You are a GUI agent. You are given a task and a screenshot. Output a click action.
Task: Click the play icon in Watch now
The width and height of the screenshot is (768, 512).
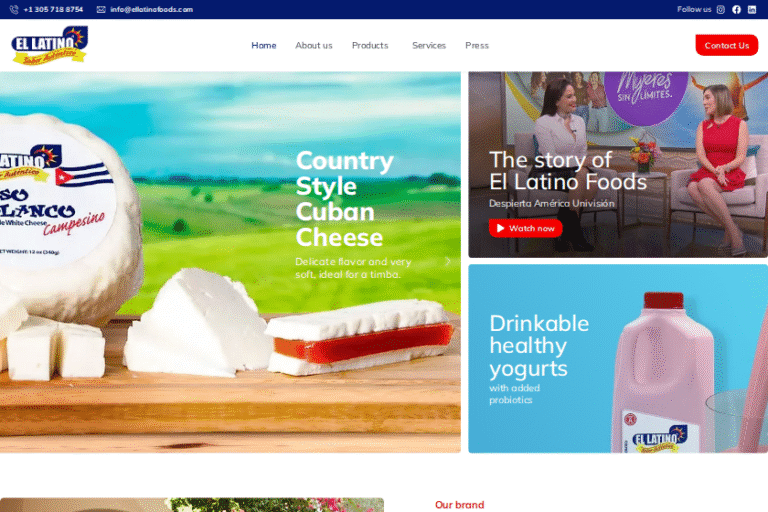500,228
